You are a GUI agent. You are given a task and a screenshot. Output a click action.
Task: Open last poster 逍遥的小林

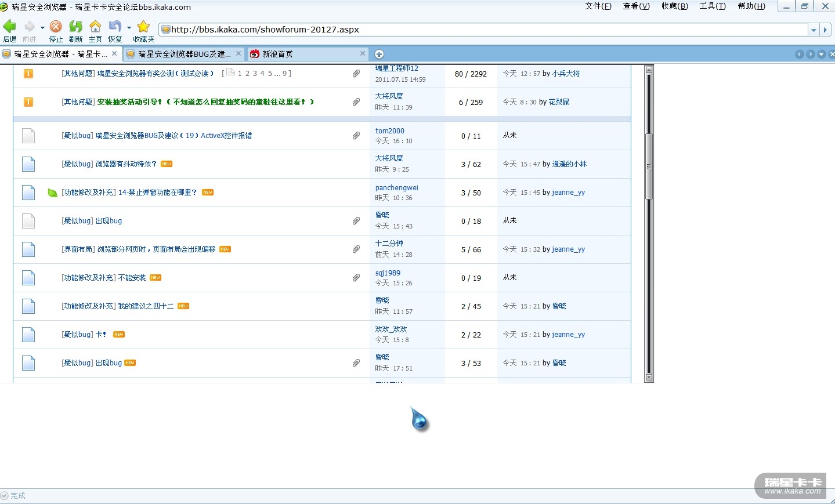[x=569, y=164]
